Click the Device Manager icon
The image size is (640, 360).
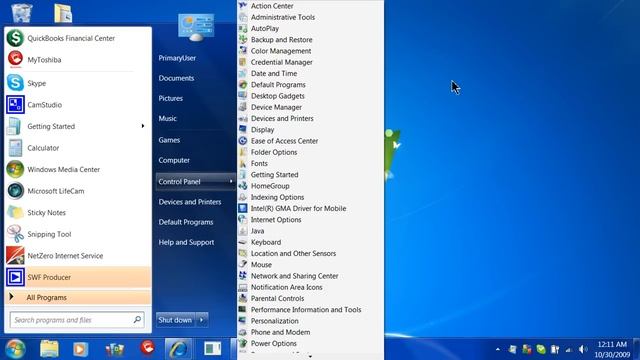click(x=243, y=107)
